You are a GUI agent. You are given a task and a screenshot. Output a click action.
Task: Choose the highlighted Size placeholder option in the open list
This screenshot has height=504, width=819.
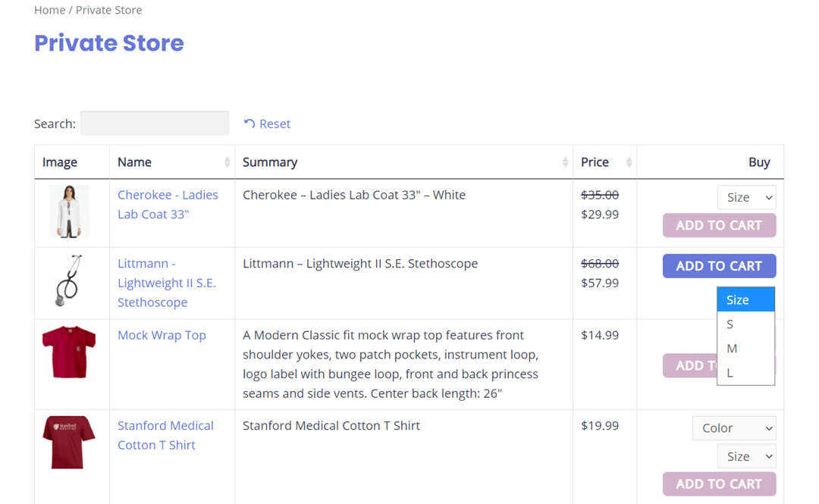746,300
